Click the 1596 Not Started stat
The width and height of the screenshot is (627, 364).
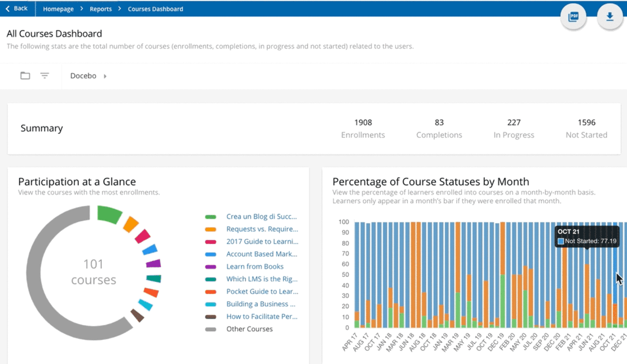coord(586,128)
